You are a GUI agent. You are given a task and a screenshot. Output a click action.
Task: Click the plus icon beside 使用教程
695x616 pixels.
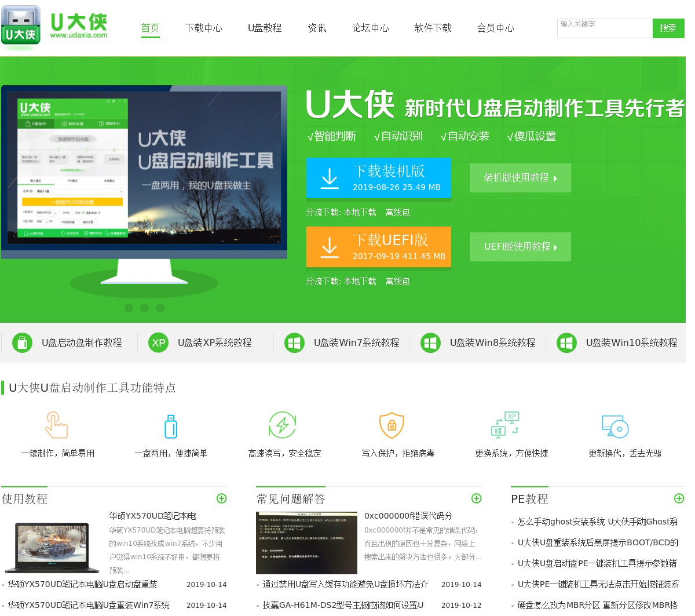[x=221, y=498]
